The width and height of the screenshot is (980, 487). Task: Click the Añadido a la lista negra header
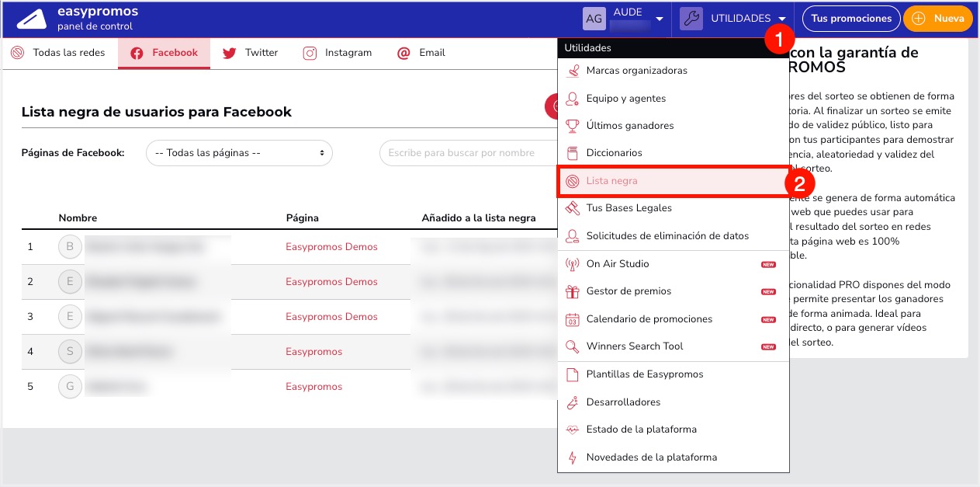(x=479, y=218)
